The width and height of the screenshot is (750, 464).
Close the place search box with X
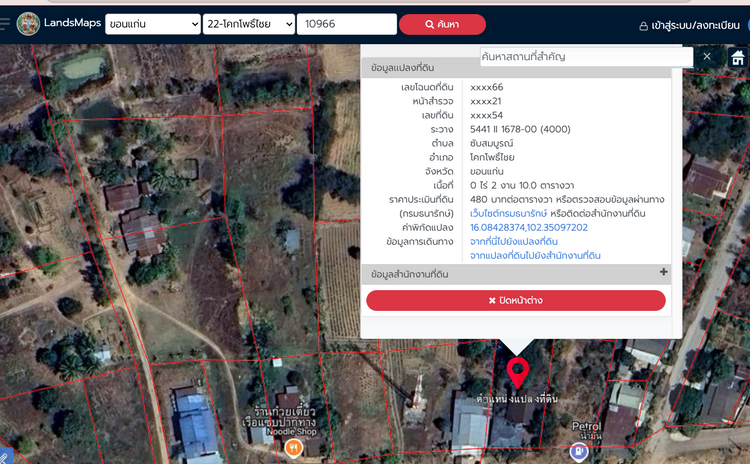(706, 56)
